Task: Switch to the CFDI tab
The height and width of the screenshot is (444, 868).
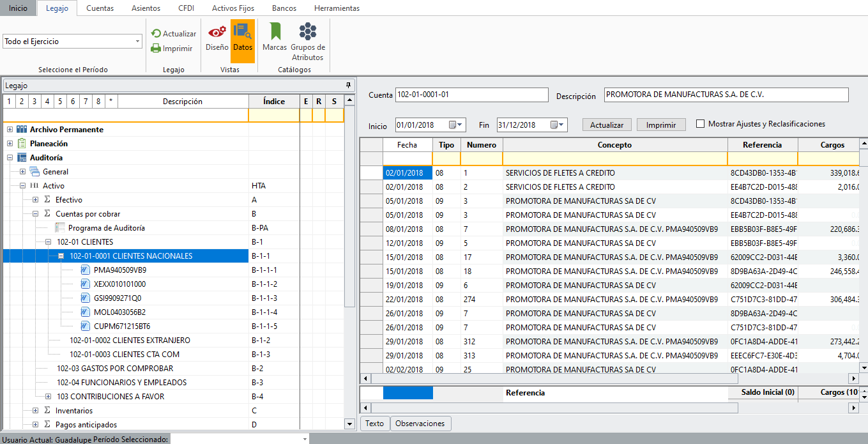Action: coord(186,8)
